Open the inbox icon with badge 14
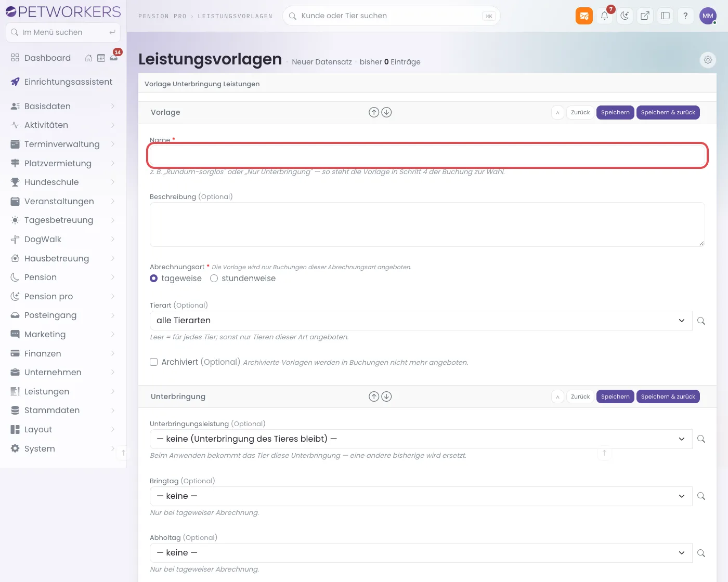This screenshot has width=728, height=582. (114, 58)
